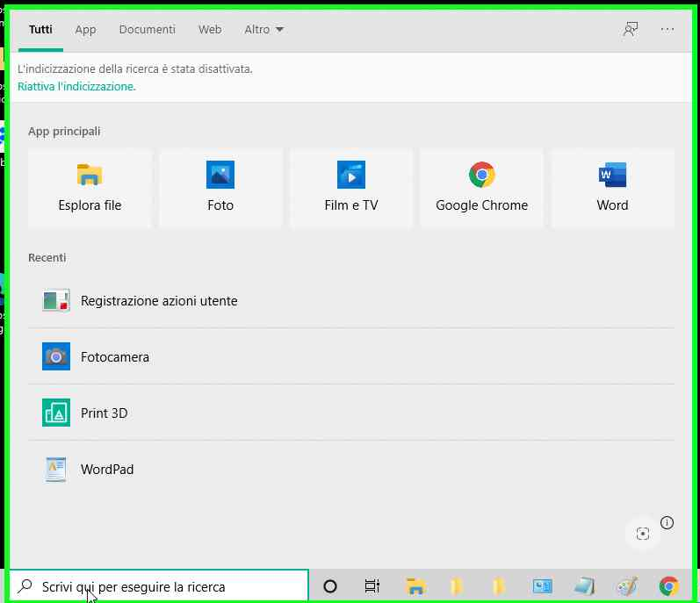Click the info circle icon
This screenshot has height=603, width=700.
(x=667, y=523)
